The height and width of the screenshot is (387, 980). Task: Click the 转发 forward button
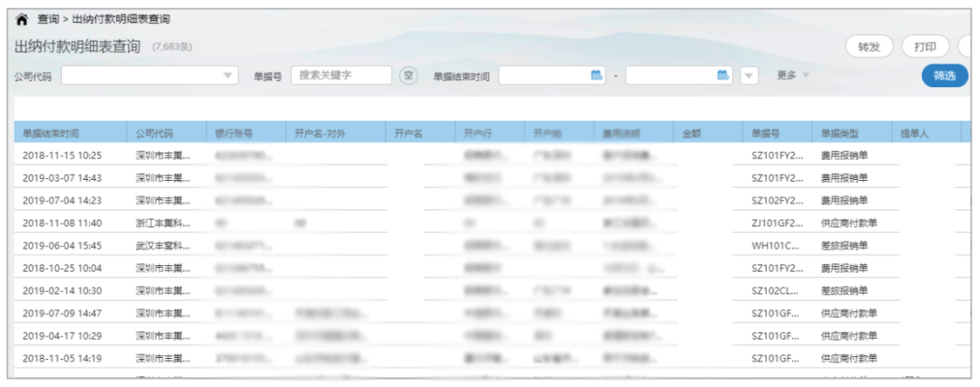click(x=869, y=46)
